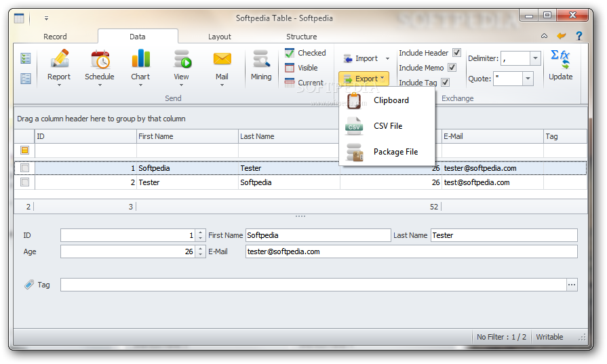Click the First Name input field
607x364 pixels.
pyautogui.click(x=318, y=235)
